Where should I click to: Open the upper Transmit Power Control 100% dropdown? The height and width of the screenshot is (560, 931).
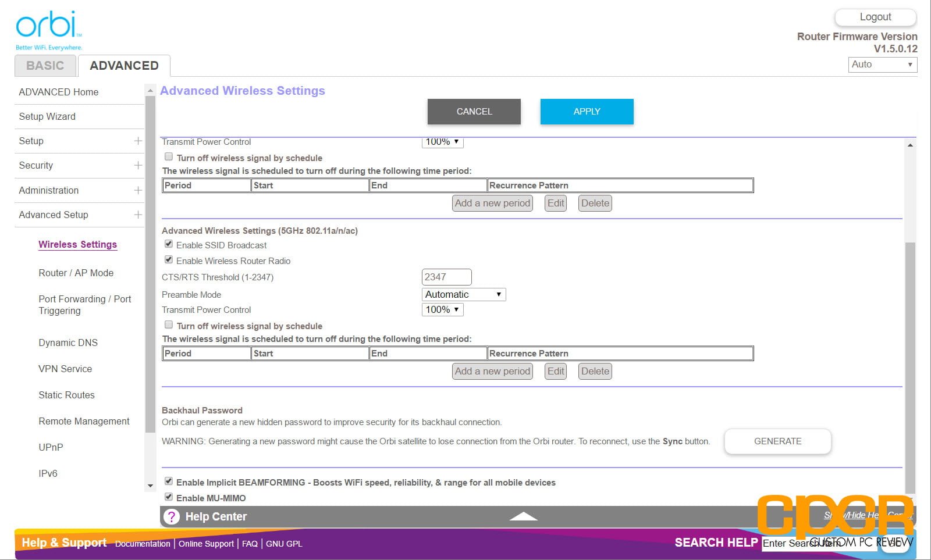[x=442, y=142]
